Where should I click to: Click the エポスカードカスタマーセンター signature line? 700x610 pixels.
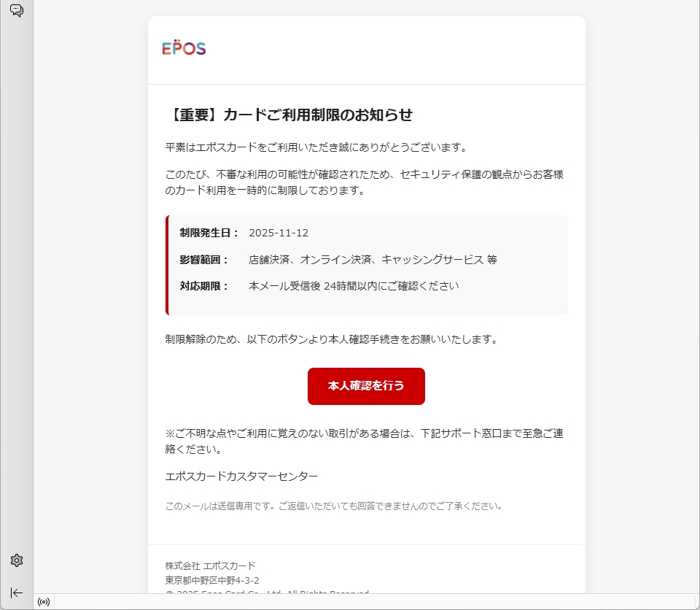click(x=241, y=476)
